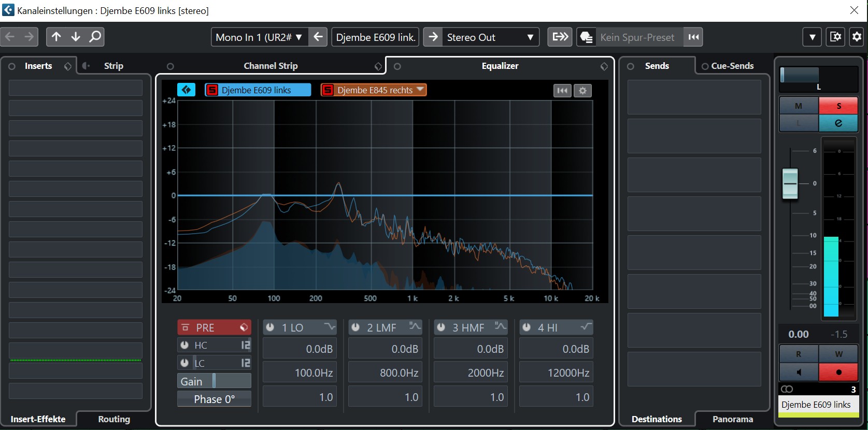868x430 pixels.
Task: Click the right arrow before Stereo Out
Action: click(433, 37)
